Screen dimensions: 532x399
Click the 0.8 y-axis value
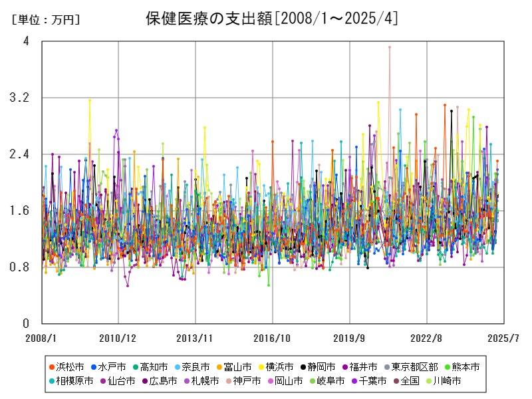19,267
